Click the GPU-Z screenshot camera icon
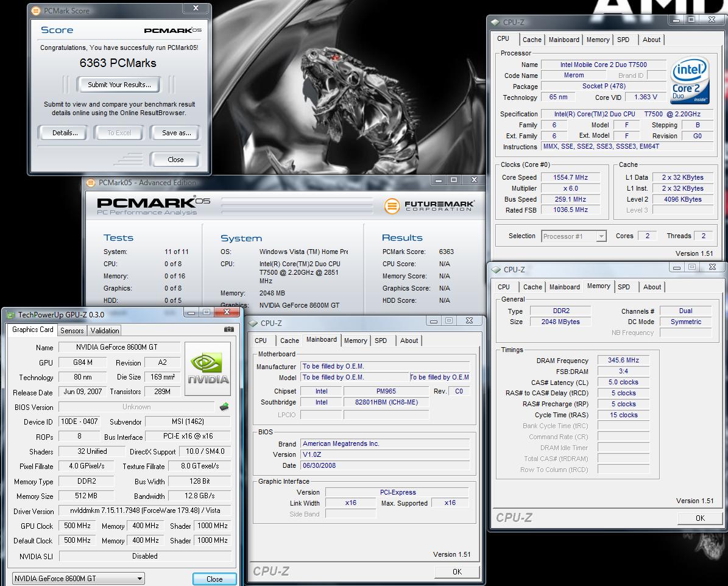Screen dimensions: 728x586 tap(229, 329)
